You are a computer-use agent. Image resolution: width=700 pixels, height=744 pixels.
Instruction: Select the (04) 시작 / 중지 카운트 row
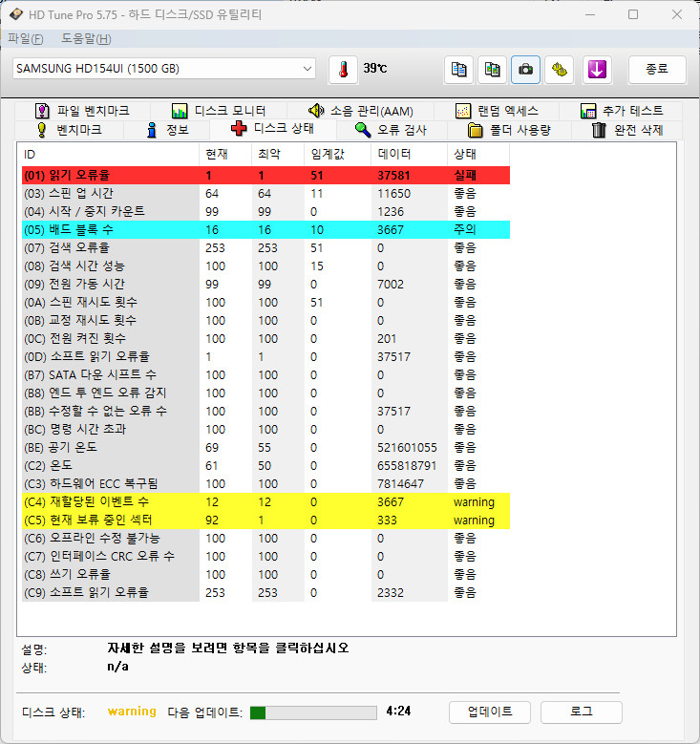(x=265, y=212)
